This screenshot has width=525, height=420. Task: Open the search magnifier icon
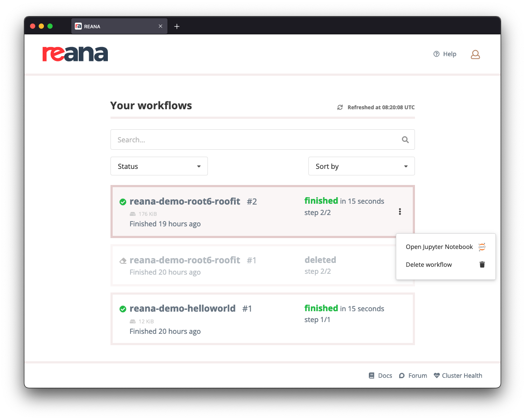tap(405, 139)
